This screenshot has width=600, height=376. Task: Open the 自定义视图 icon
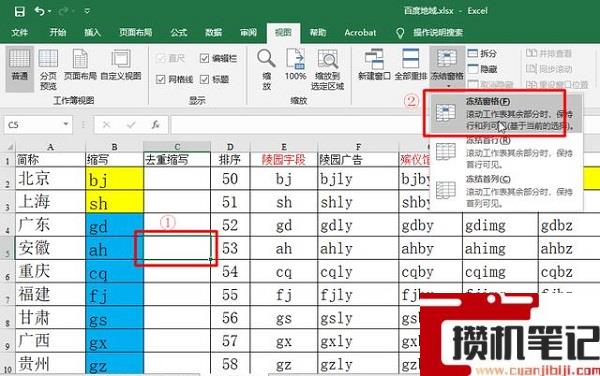[x=121, y=65]
